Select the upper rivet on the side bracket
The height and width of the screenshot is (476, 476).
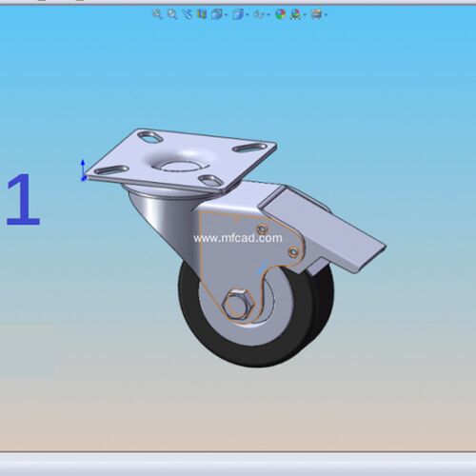(x=262, y=228)
